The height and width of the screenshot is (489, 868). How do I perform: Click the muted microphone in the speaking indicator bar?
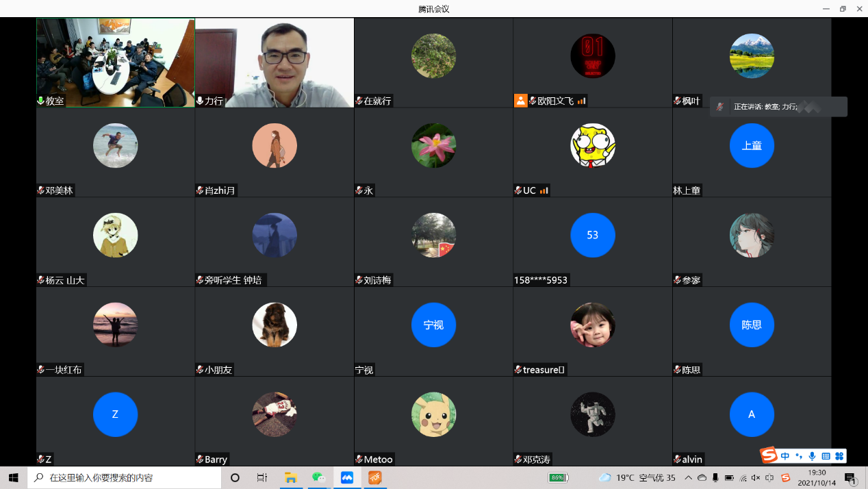719,107
